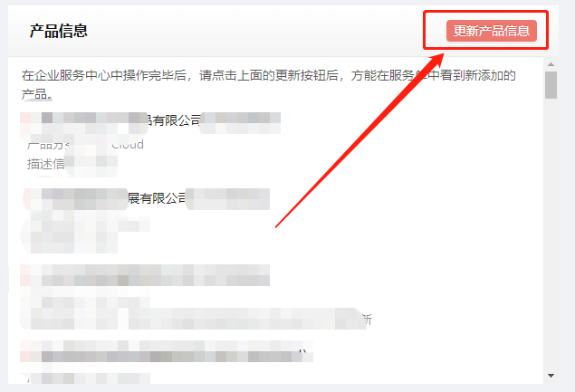Select the third blurred product entry title
Viewport: 575px width, 392px height.
[x=145, y=275]
